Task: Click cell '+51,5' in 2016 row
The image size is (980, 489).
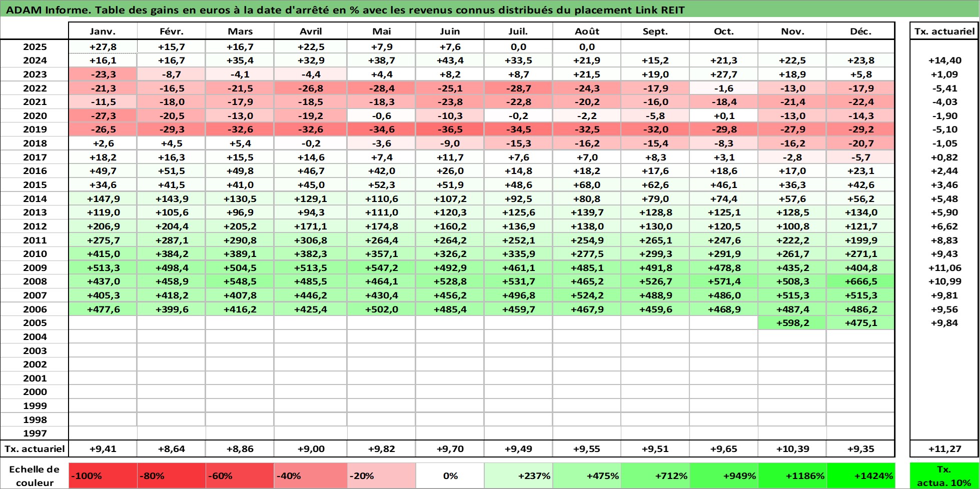Action: tap(171, 170)
